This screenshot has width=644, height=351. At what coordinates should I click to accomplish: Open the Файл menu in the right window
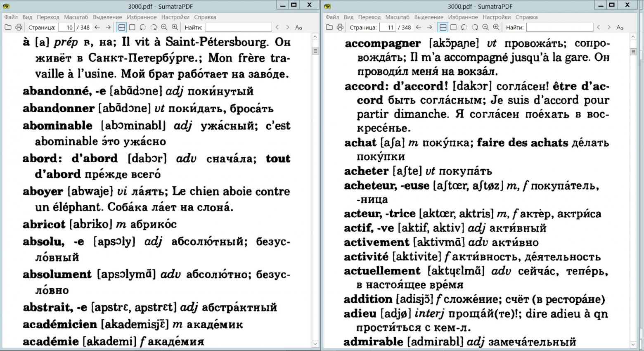(332, 17)
